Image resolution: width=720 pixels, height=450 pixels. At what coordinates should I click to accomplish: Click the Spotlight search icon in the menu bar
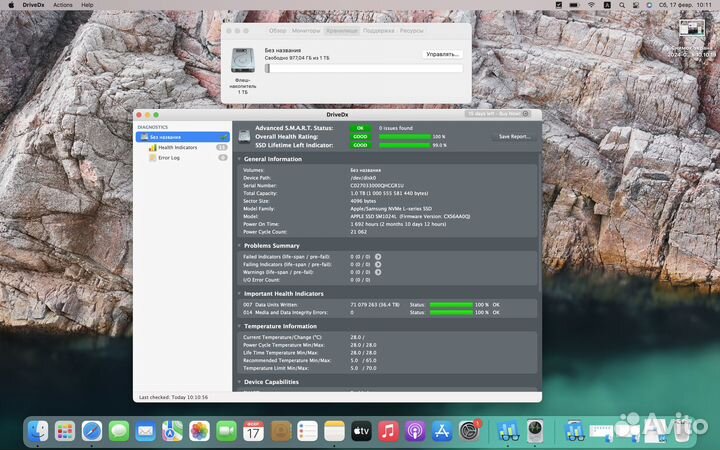click(622, 5)
